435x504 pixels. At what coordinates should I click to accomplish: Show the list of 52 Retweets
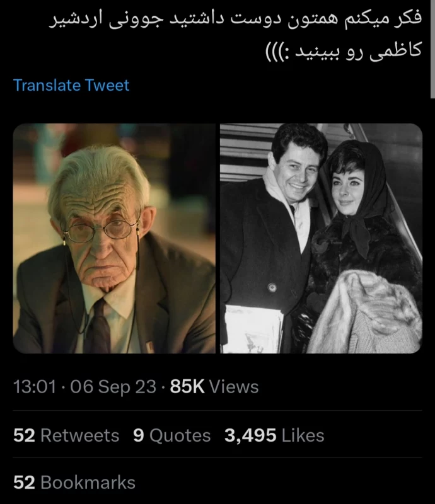pos(66,435)
